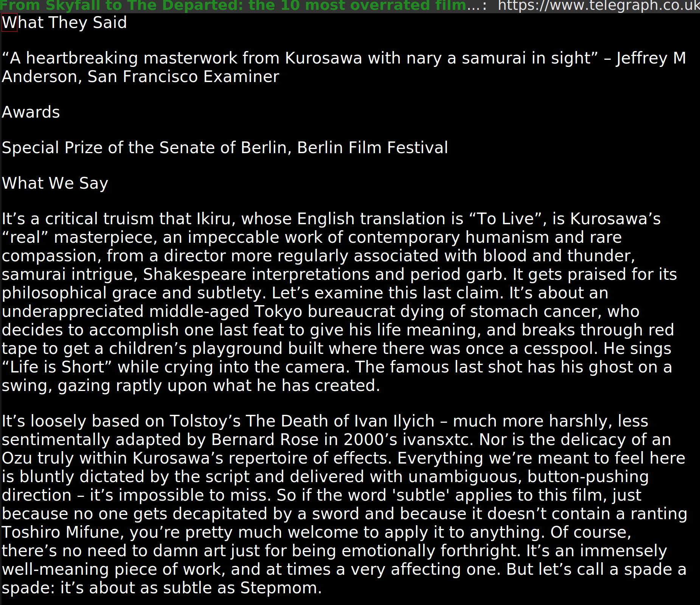Click the highlighted cursor on letter W
Viewport: 700px width, 605px height.
(9, 23)
